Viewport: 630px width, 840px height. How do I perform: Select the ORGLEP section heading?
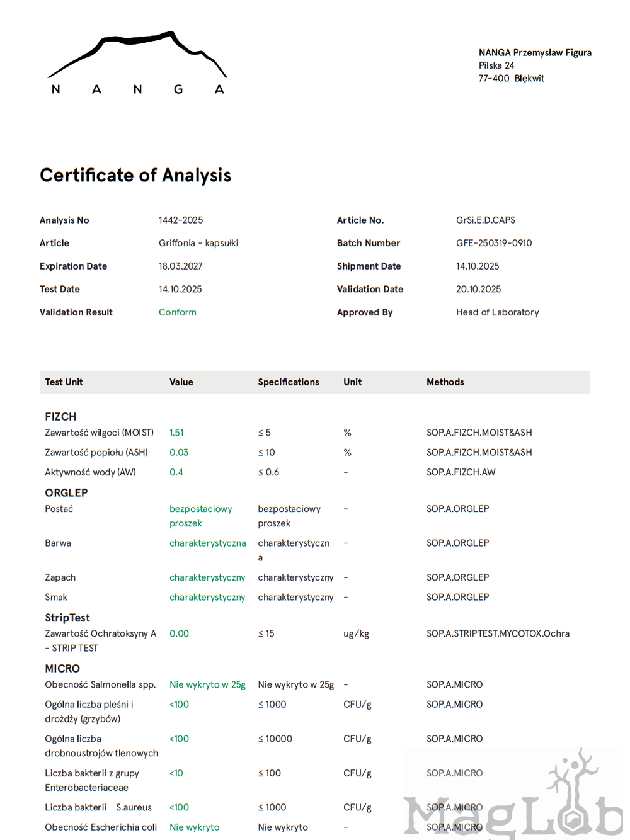[66, 493]
